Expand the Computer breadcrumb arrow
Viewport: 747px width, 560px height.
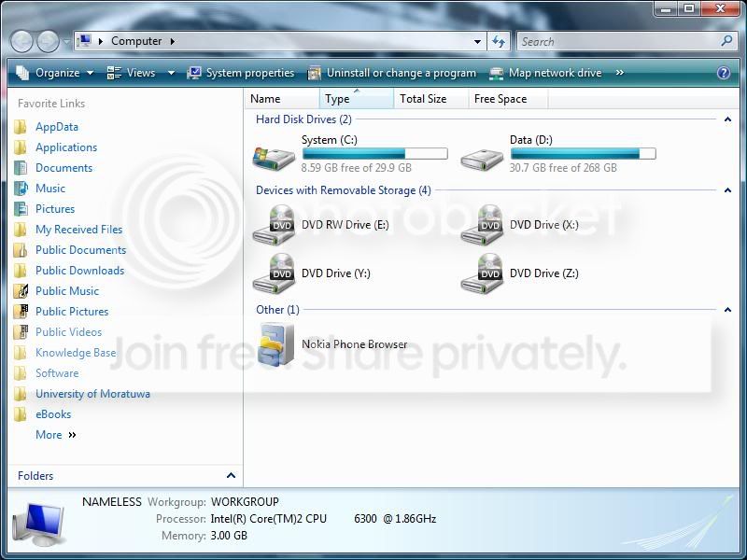pos(173,41)
